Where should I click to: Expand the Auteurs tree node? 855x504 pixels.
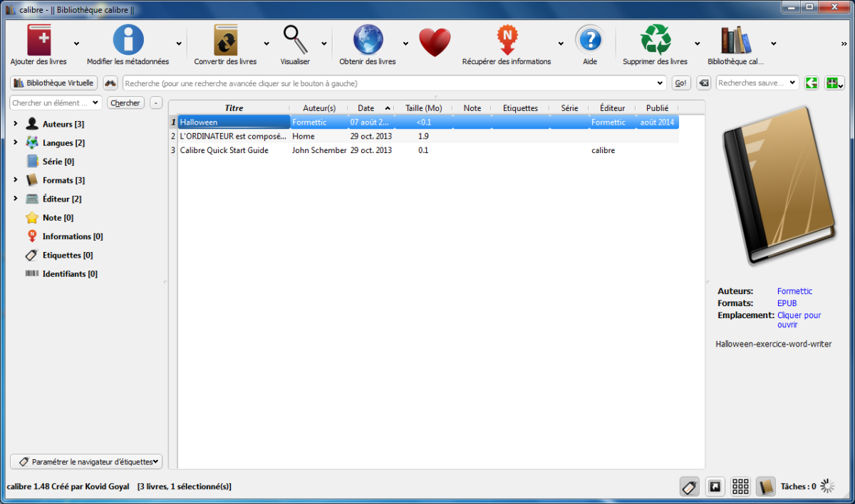click(16, 124)
